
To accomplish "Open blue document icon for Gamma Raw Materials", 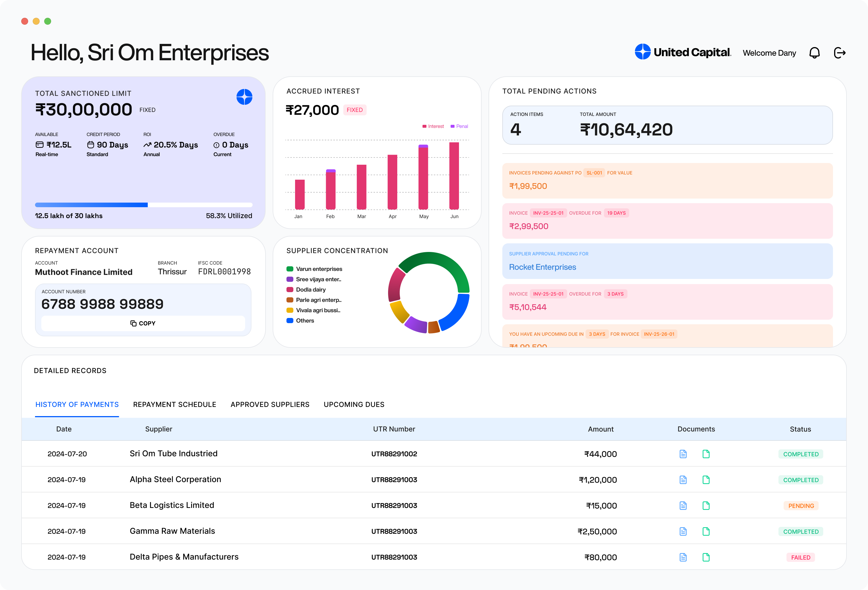I will [683, 531].
